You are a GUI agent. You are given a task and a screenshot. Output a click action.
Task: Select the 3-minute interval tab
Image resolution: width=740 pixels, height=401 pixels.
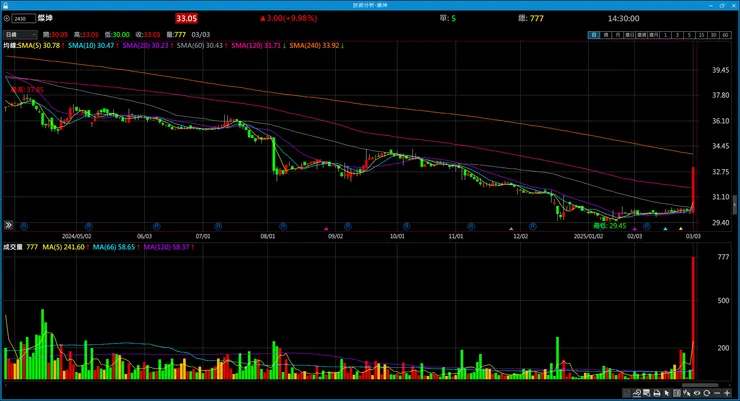click(x=677, y=35)
